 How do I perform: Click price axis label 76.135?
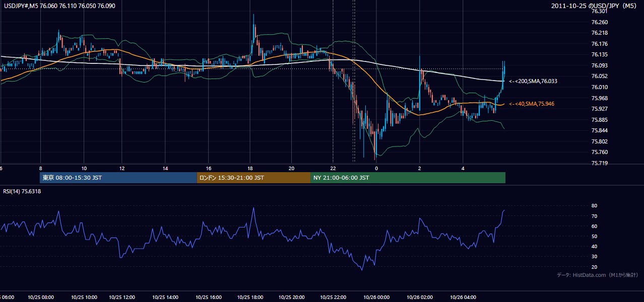(599, 55)
